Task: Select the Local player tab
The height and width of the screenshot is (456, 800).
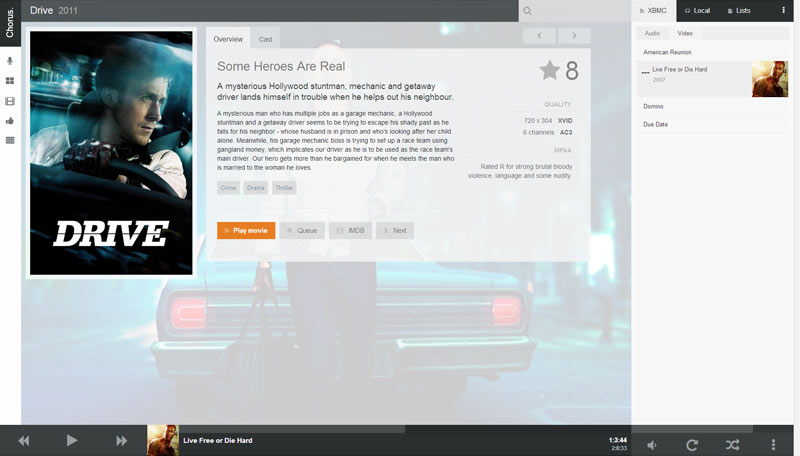Action: click(x=696, y=11)
